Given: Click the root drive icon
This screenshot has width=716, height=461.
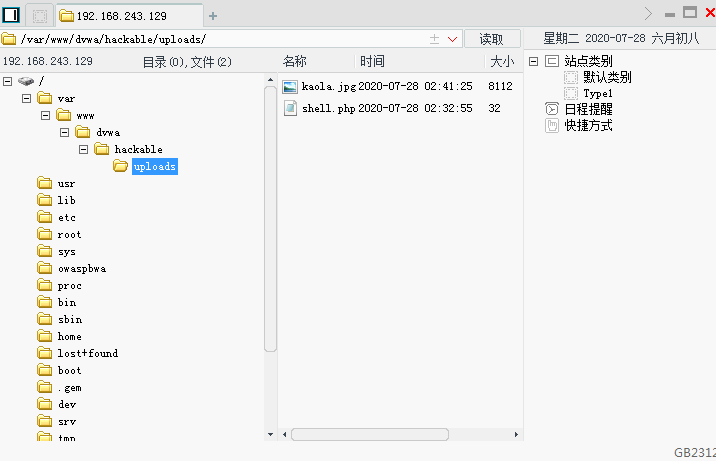Looking at the screenshot, I should (26, 81).
